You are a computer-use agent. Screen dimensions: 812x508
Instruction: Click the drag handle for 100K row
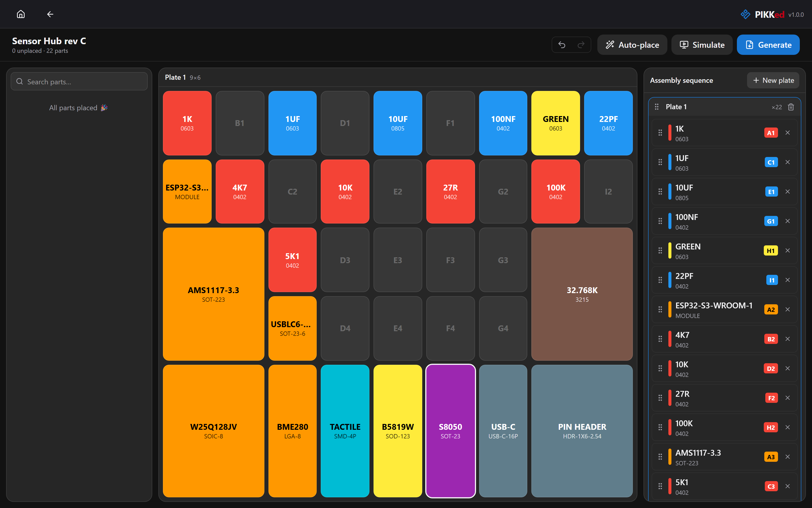(x=660, y=427)
